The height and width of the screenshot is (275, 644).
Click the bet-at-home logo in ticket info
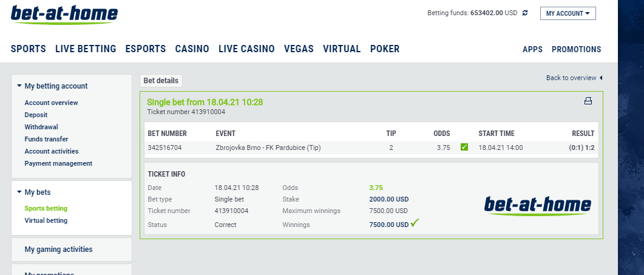point(537,206)
